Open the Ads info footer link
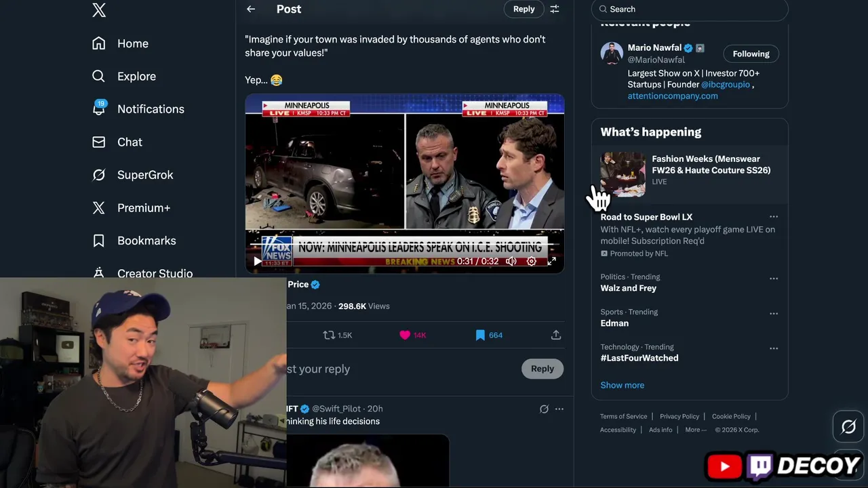The height and width of the screenshot is (488, 868). (x=660, y=430)
